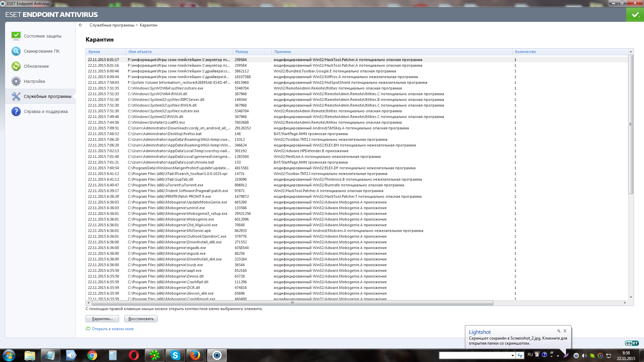Click the ESET logo badge
Image resolution: width=644 pixels, height=362 pixels.
(632, 343)
